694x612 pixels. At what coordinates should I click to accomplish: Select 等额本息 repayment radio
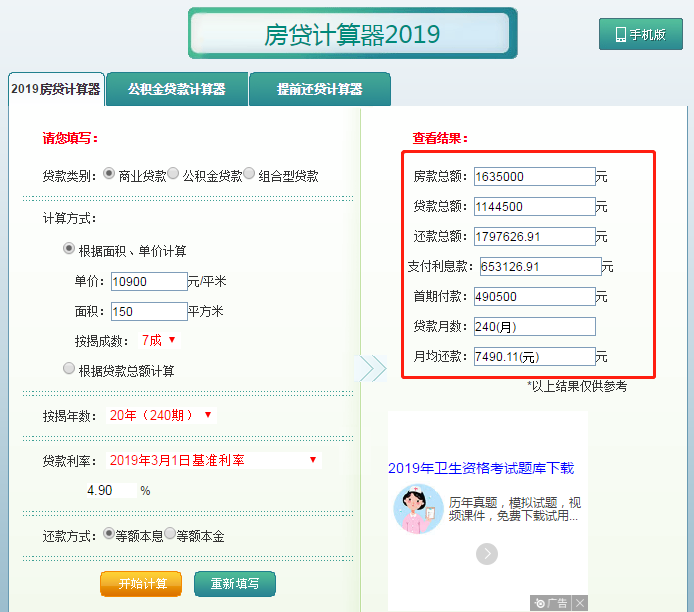pos(109,533)
